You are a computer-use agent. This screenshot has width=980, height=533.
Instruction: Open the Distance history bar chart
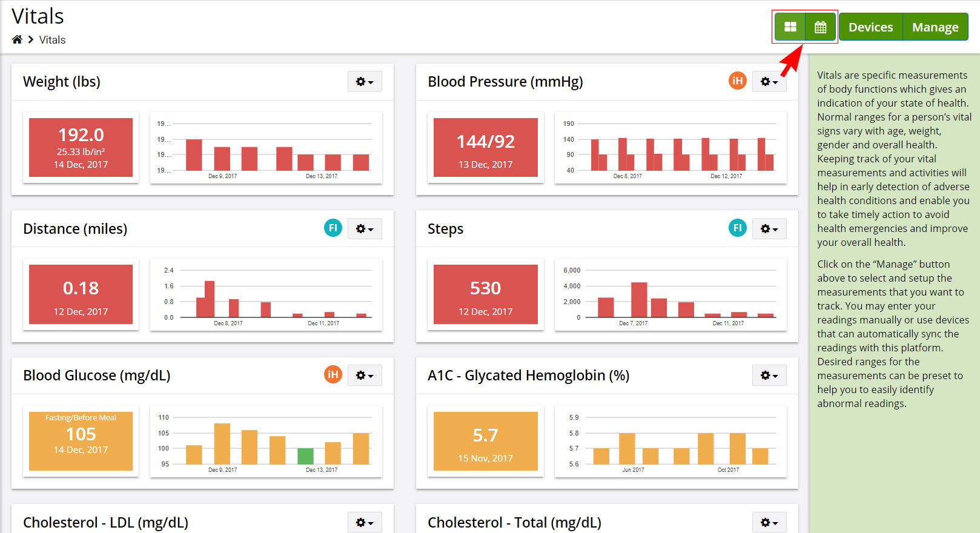266,294
